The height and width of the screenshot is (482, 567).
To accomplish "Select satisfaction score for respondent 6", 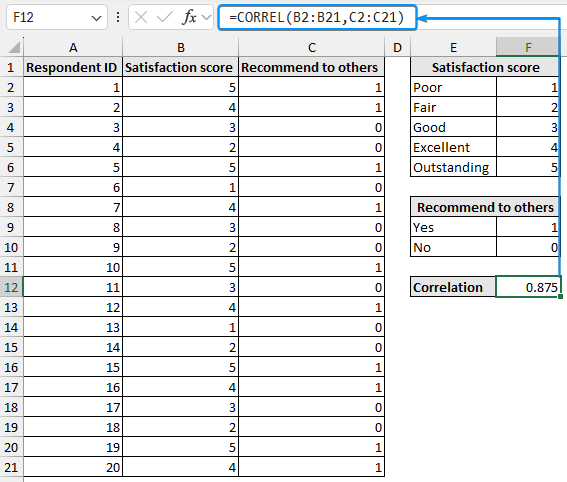I will (181, 188).
